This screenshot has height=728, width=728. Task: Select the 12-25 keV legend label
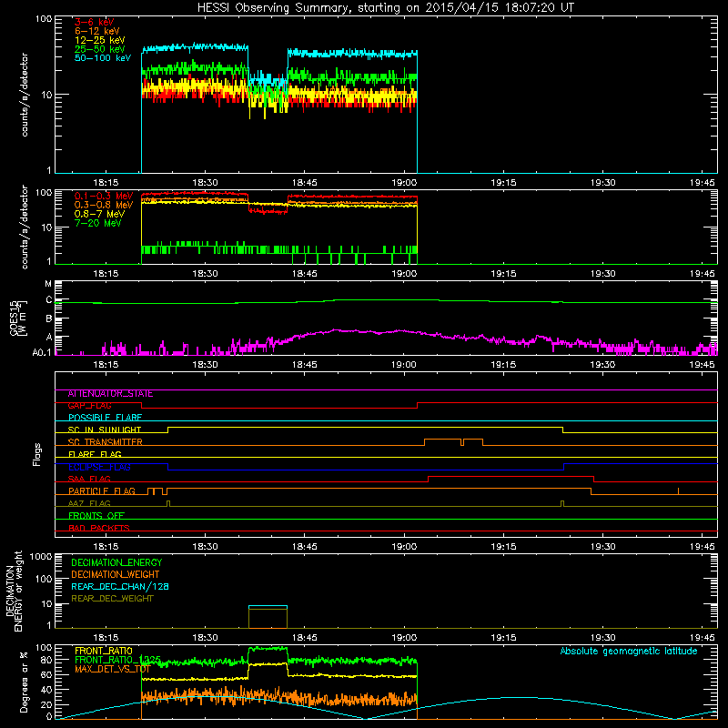(100, 40)
